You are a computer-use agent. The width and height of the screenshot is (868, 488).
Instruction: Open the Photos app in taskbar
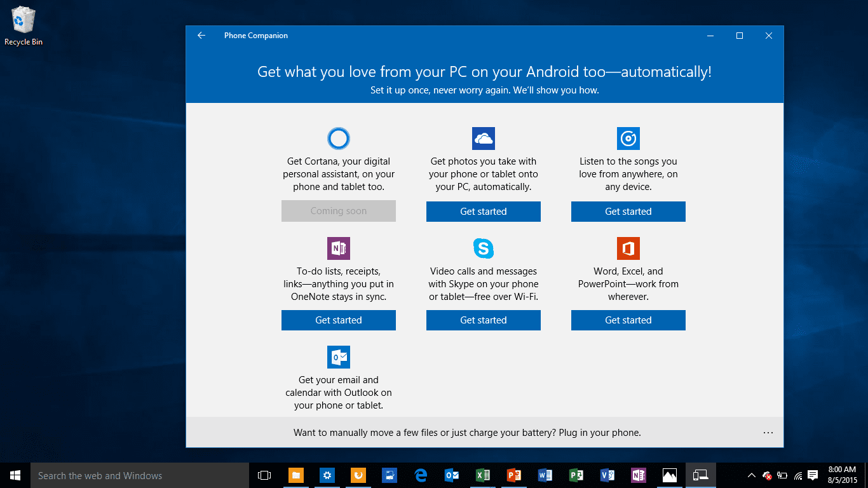point(670,475)
